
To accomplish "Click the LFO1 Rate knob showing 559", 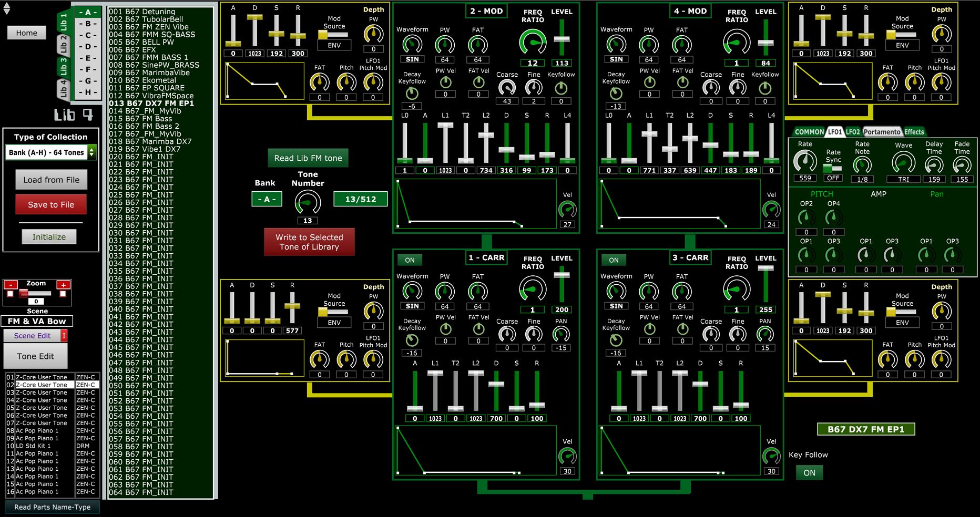I will [805, 161].
